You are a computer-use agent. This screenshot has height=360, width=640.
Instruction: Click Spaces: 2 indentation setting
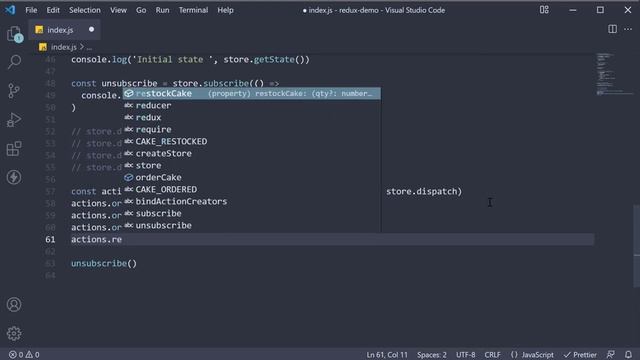(x=431, y=355)
